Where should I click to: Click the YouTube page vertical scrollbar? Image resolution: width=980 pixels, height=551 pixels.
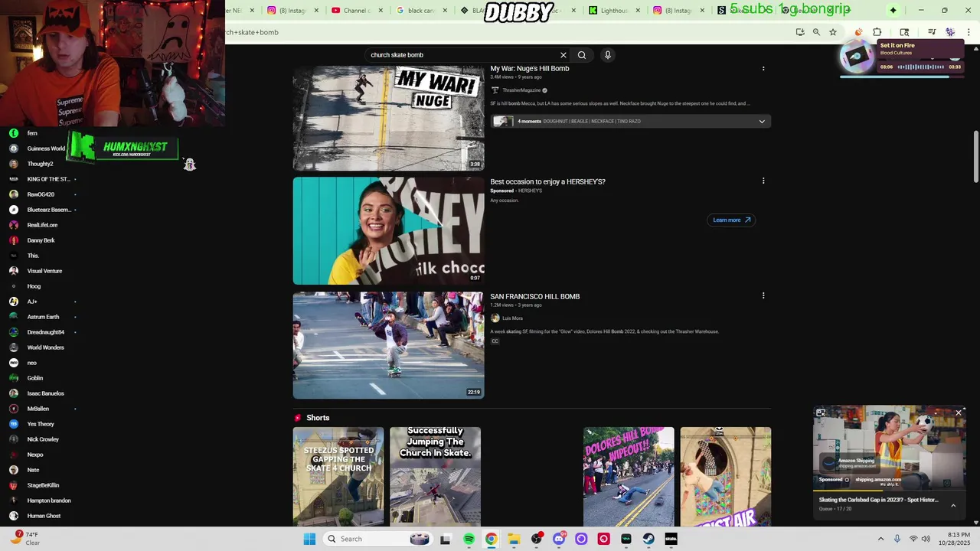[x=975, y=157]
